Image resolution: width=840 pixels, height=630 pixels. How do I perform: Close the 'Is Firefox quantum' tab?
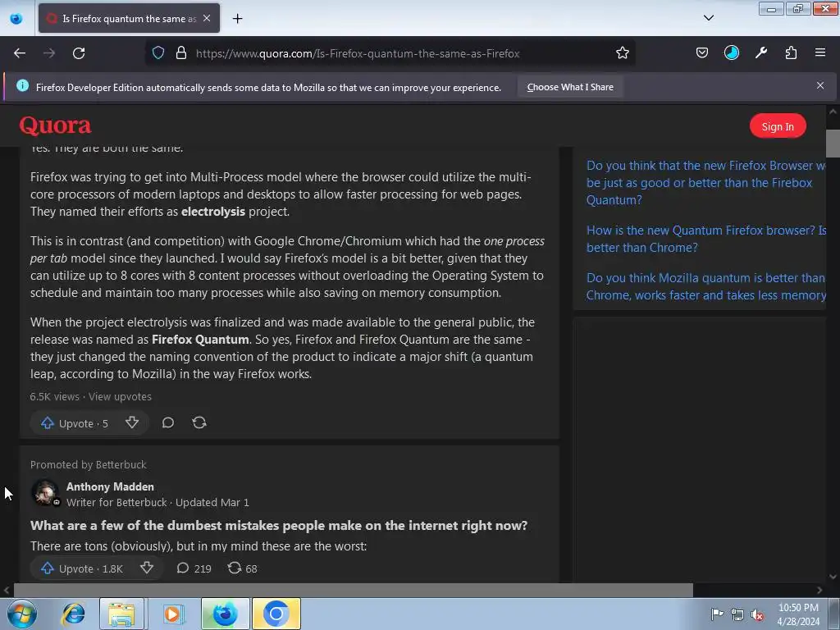[207, 18]
